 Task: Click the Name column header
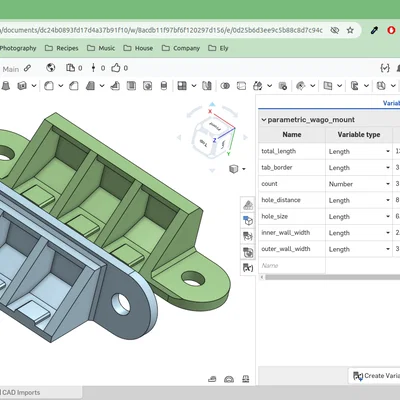click(292, 135)
